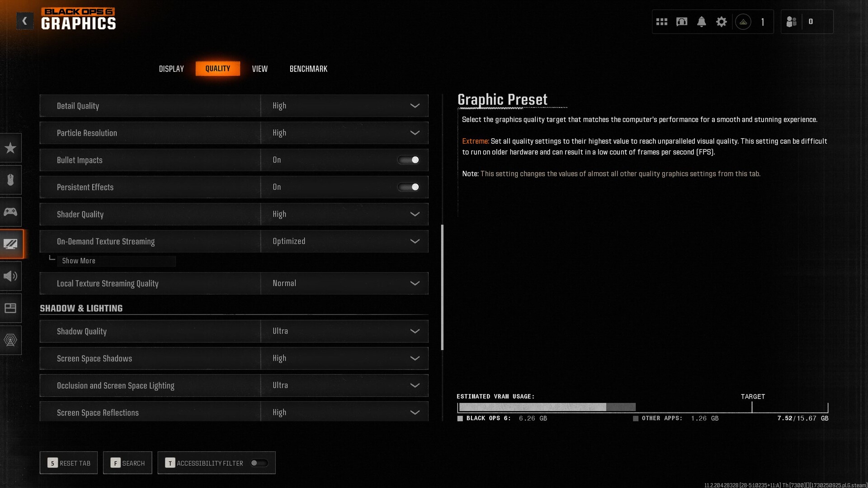Open the Audio speaker sidebar icon
Image resolution: width=868 pixels, height=488 pixels.
click(x=10, y=276)
